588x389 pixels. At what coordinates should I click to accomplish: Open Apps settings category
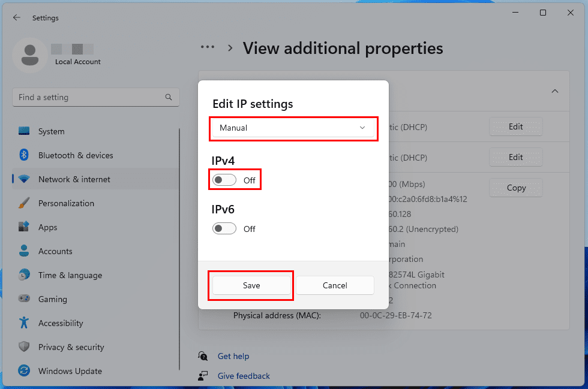click(x=95, y=227)
